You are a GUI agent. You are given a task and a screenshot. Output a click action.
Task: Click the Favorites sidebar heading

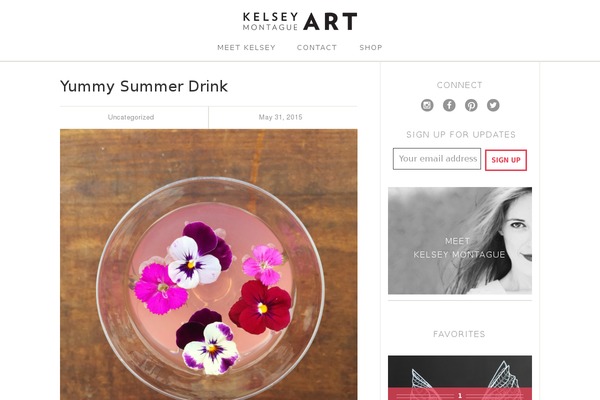459,334
